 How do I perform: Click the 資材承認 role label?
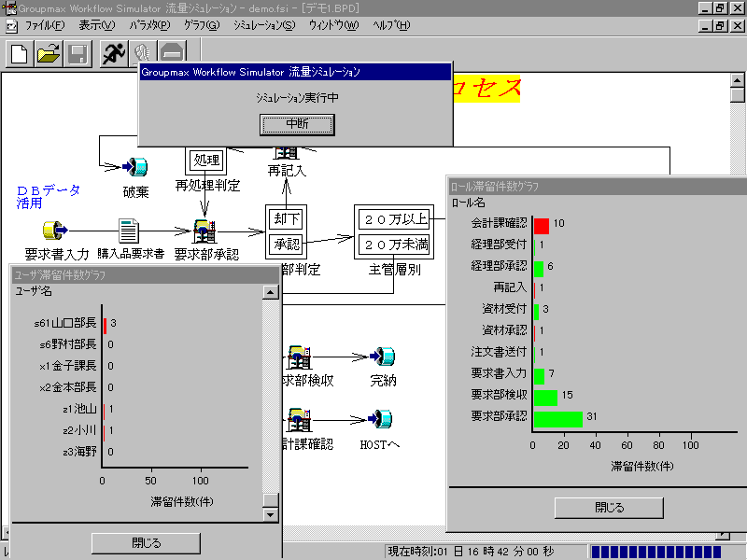point(504,330)
